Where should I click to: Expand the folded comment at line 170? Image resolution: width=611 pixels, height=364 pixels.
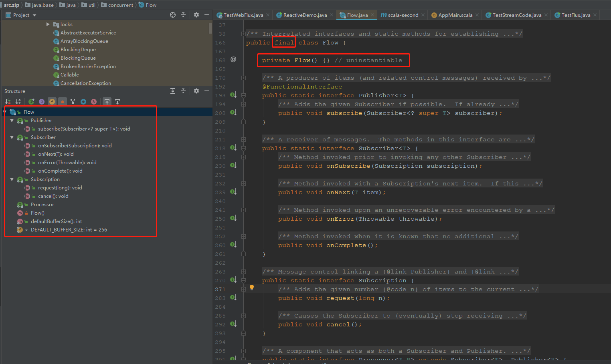coord(243,78)
